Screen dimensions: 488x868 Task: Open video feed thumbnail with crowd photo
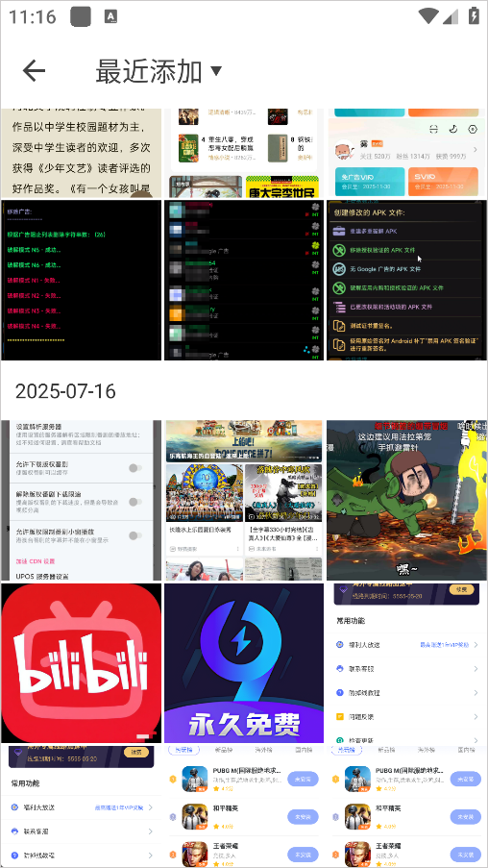click(244, 500)
